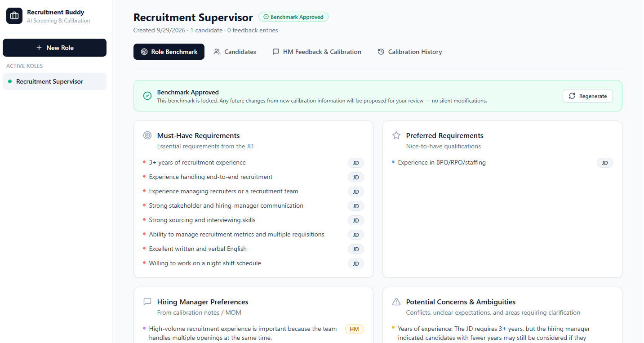The width and height of the screenshot is (644, 343).
Task: Click the message icon on HM Feedback tab
Action: (276, 52)
